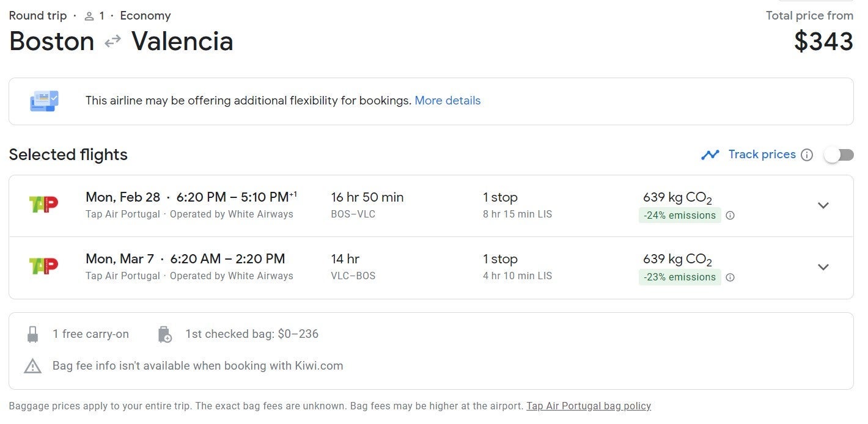Click the Track prices chart icon
Viewport: 868px width, 424px height.
[710, 155]
